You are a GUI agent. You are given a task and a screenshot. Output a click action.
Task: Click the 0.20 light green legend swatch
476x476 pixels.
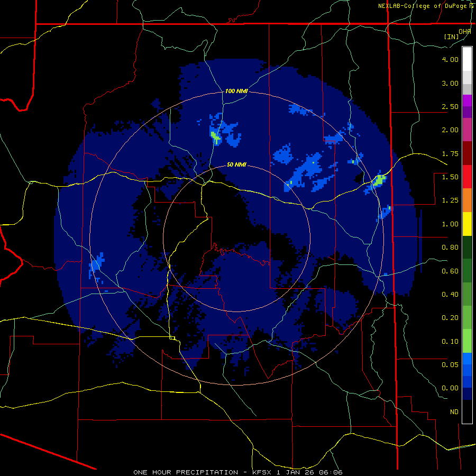pos(467,317)
